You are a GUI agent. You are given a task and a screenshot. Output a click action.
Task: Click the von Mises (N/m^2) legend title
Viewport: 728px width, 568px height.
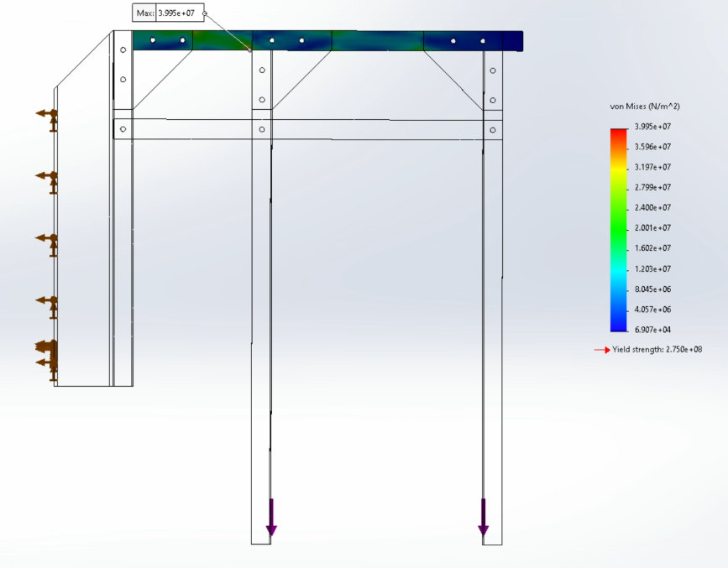click(645, 107)
